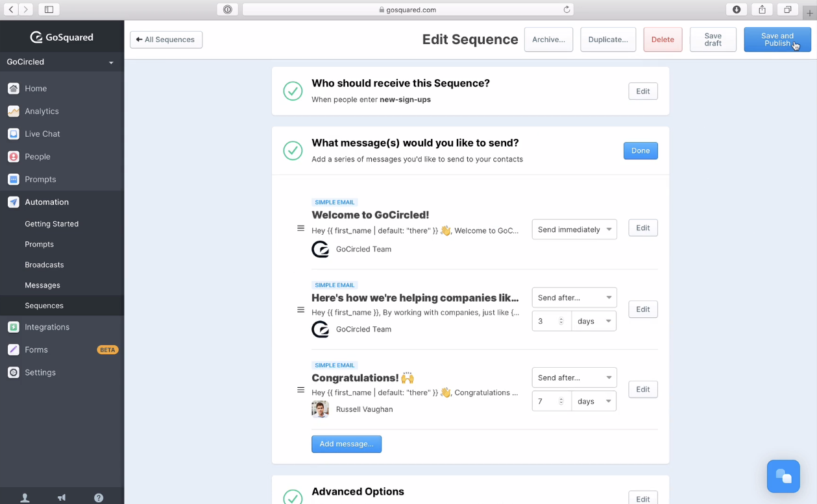
Task: Click the Live Chat icon in sidebar
Action: (x=14, y=134)
